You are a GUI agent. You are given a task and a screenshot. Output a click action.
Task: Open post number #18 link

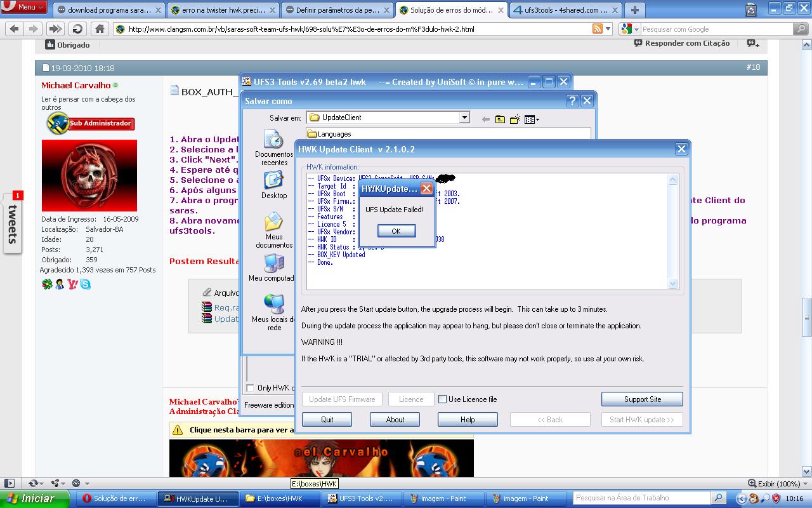753,67
